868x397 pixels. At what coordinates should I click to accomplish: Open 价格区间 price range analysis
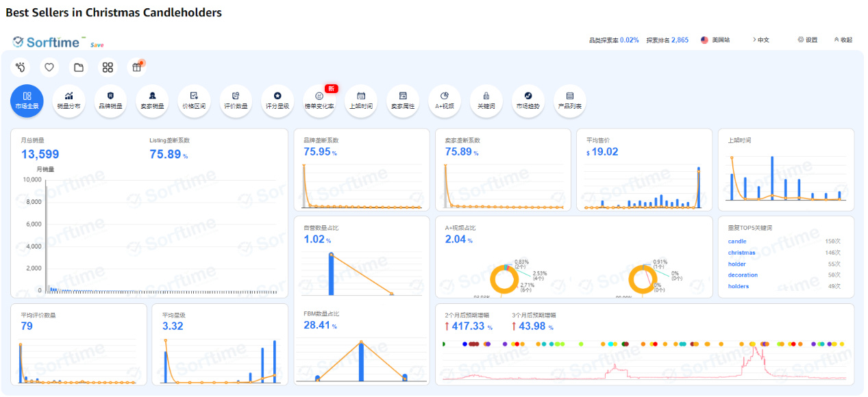(194, 101)
